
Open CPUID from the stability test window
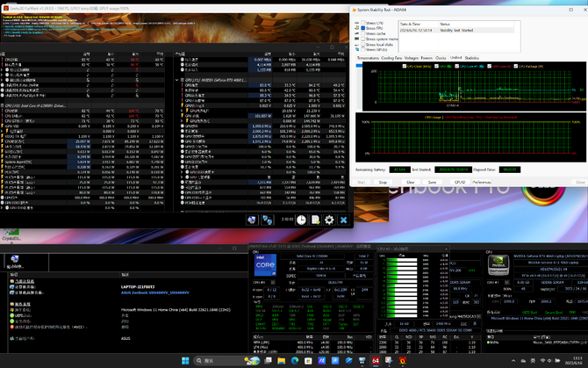[x=460, y=182]
